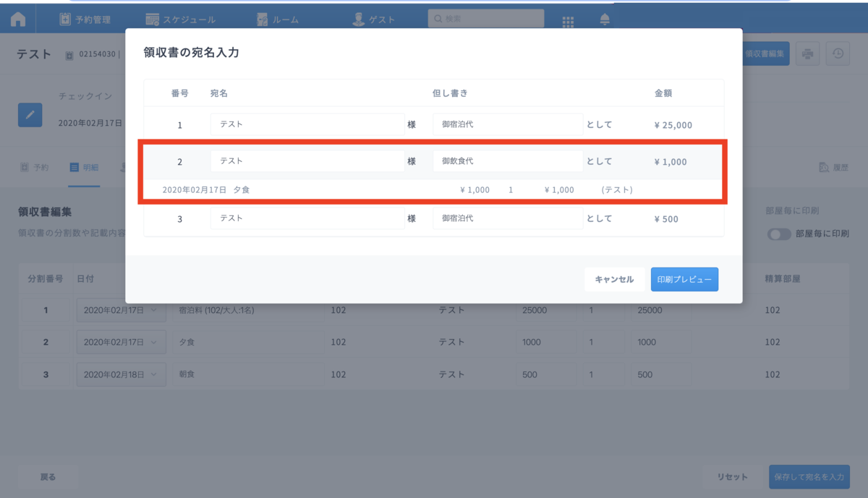Open the notifications bell
Screen dimensions: 868x498
(x=605, y=20)
